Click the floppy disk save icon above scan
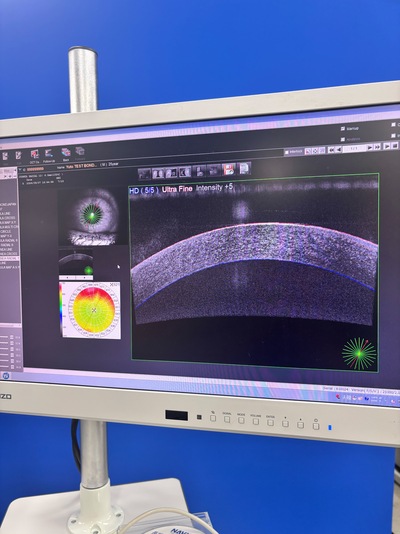400x534 pixels. [x=229, y=169]
